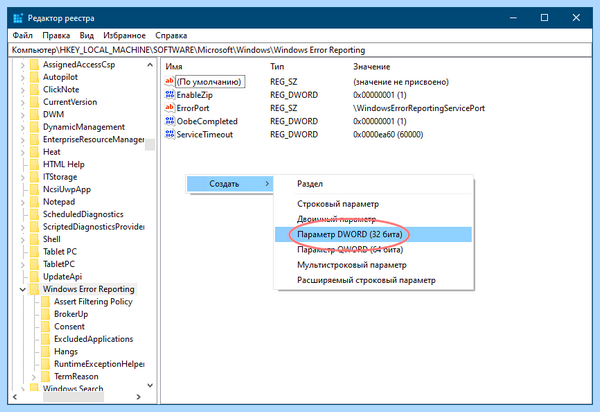This screenshot has height=412, width=600.
Task: Click the UpdateApi folder icon
Action: (34, 277)
